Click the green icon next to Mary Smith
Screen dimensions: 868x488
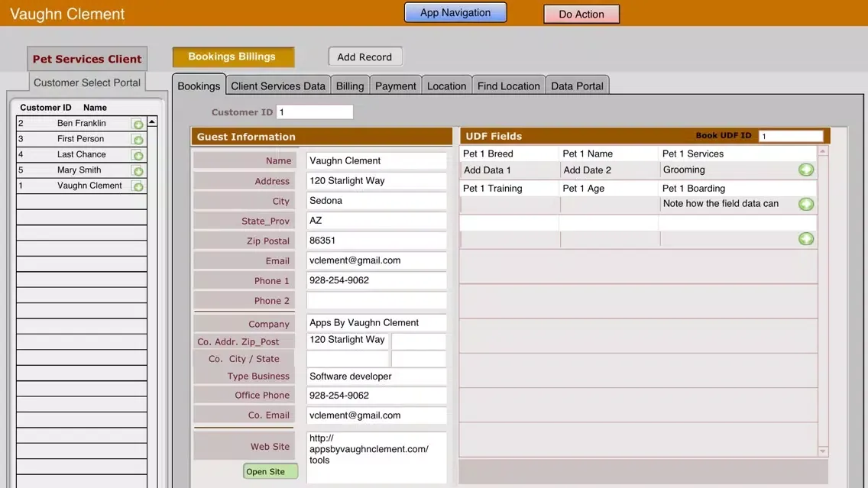[x=138, y=170]
